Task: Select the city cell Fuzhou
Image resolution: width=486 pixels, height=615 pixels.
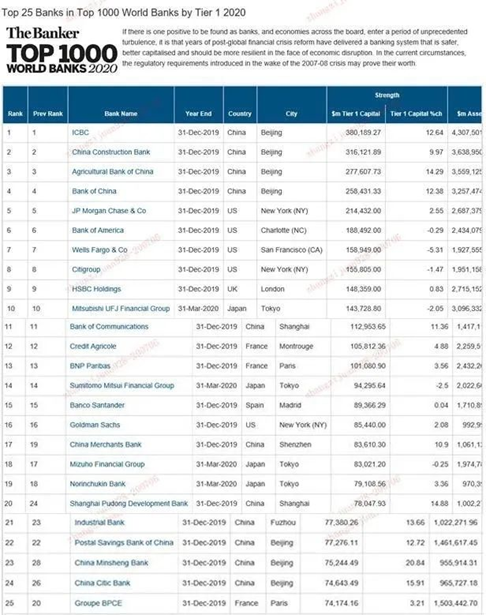Action: [283, 523]
